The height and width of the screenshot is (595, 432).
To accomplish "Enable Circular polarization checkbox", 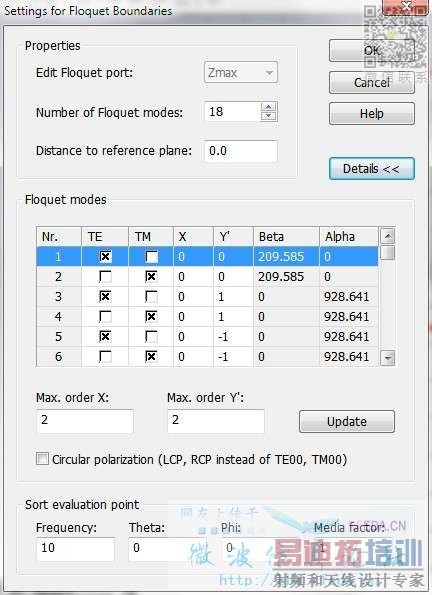I will tap(43, 459).
